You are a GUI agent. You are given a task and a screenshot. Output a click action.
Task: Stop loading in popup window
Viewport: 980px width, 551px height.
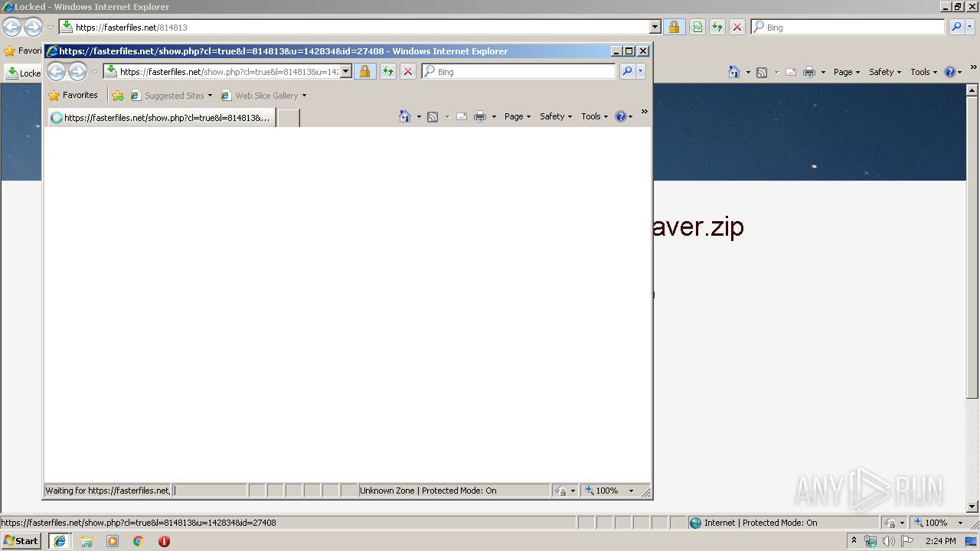408,71
